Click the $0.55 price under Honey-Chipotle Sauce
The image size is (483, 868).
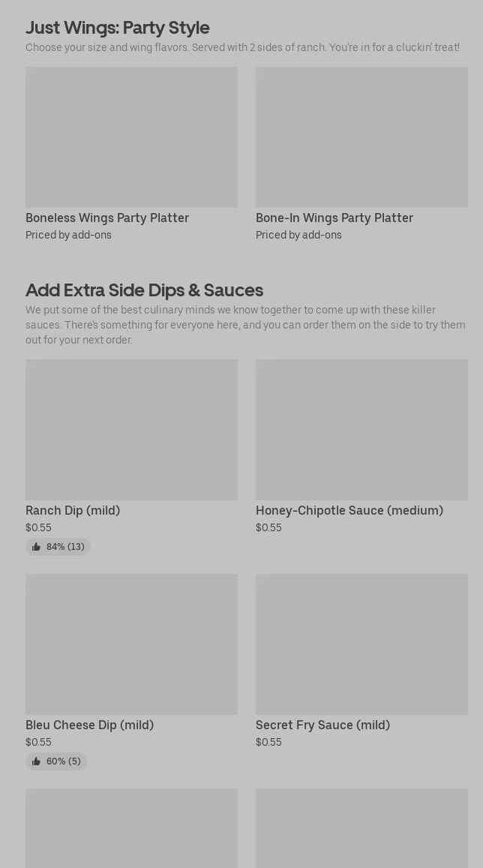click(x=268, y=528)
